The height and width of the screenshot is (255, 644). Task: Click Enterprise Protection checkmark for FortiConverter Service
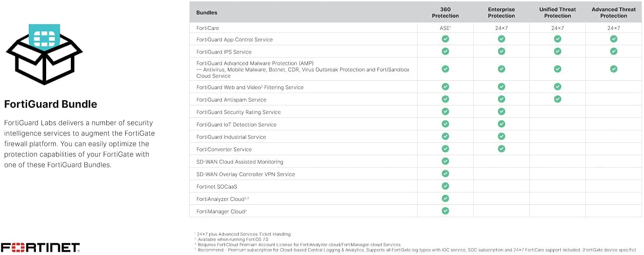[501, 149]
